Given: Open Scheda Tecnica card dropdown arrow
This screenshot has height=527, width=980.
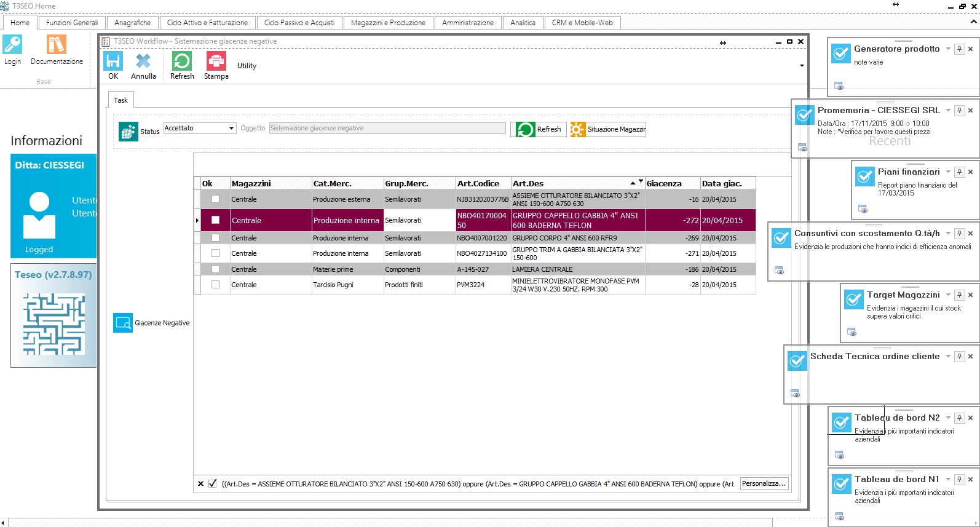Looking at the screenshot, I should pos(948,357).
